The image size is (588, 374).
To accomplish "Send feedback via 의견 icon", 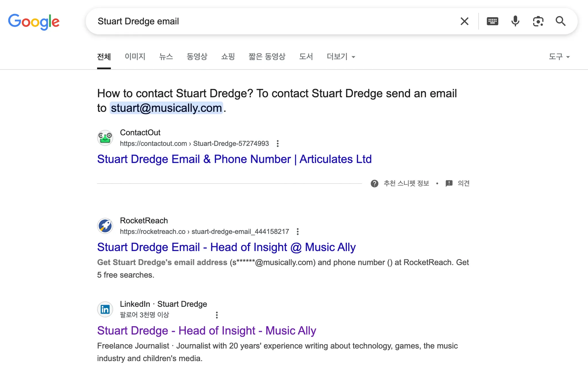I will 449,184.
